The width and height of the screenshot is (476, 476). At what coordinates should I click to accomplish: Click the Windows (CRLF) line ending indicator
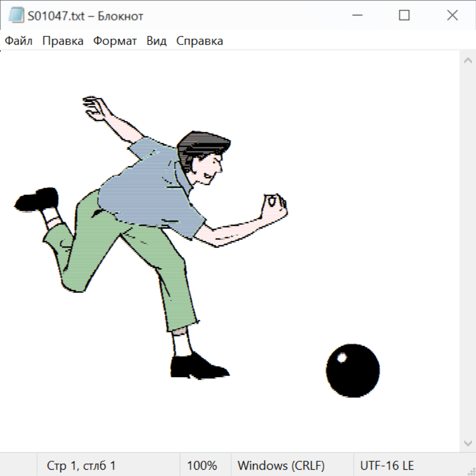pyautogui.click(x=281, y=465)
